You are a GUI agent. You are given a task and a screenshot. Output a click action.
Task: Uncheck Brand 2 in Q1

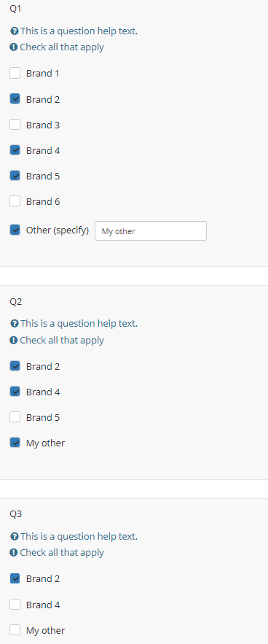tap(15, 98)
